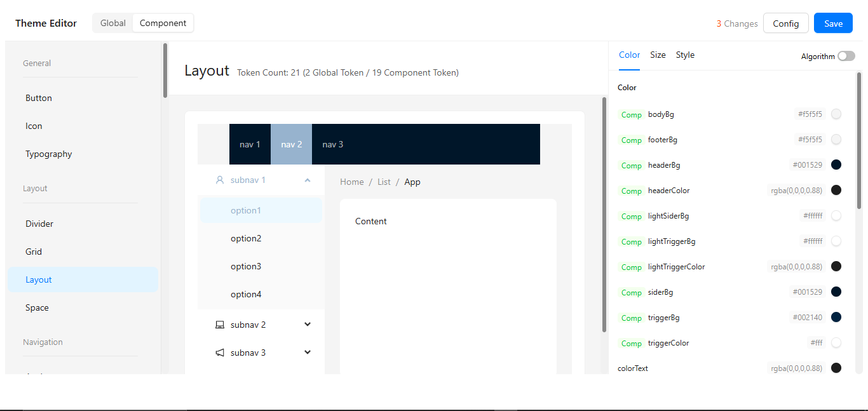Expand subnav 2 using its chevron
The width and height of the screenshot is (868, 411).
(x=308, y=325)
